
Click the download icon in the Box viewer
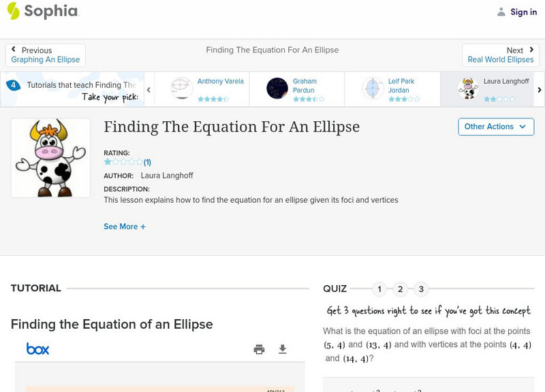point(283,348)
